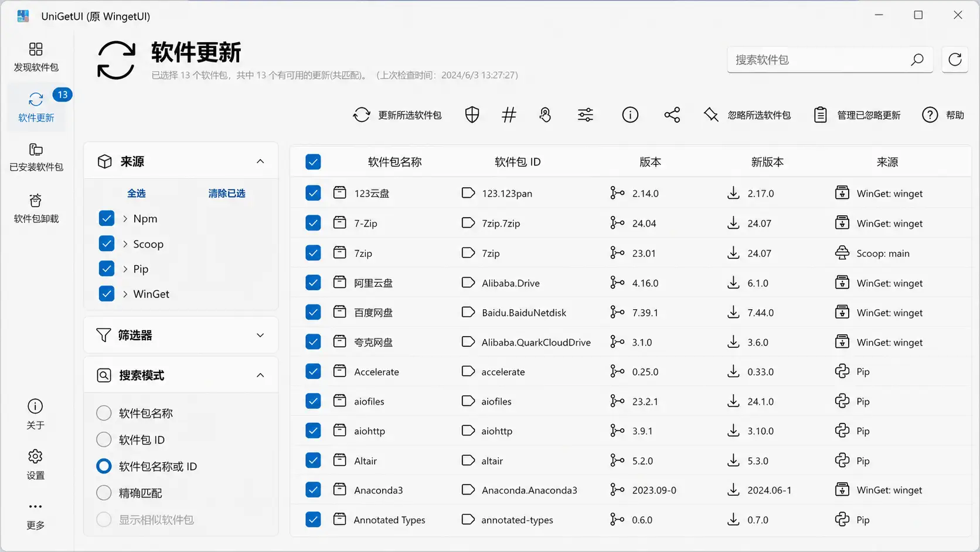
Task: Open installation options sliders icon
Action: pos(586,115)
